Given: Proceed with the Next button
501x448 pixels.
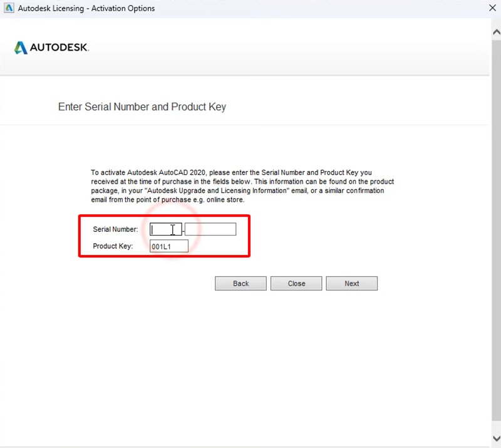Looking at the screenshot, I should 351,283.
